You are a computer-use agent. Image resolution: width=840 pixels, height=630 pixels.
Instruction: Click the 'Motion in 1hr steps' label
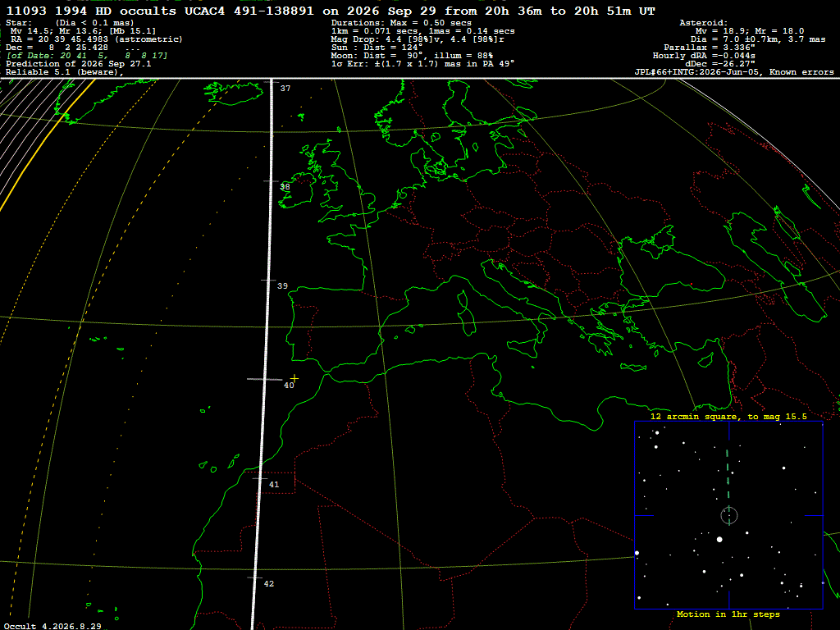pyautogui.click(x=728, y=614)
